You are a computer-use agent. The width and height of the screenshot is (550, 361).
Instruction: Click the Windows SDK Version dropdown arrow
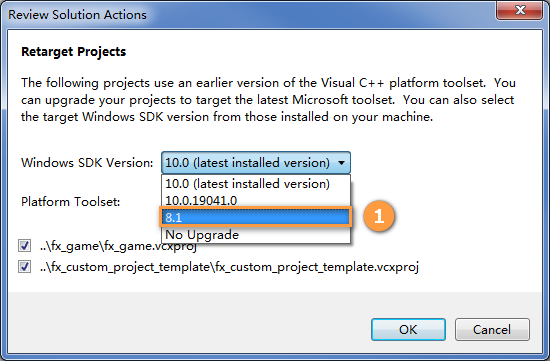coord(341,163)
